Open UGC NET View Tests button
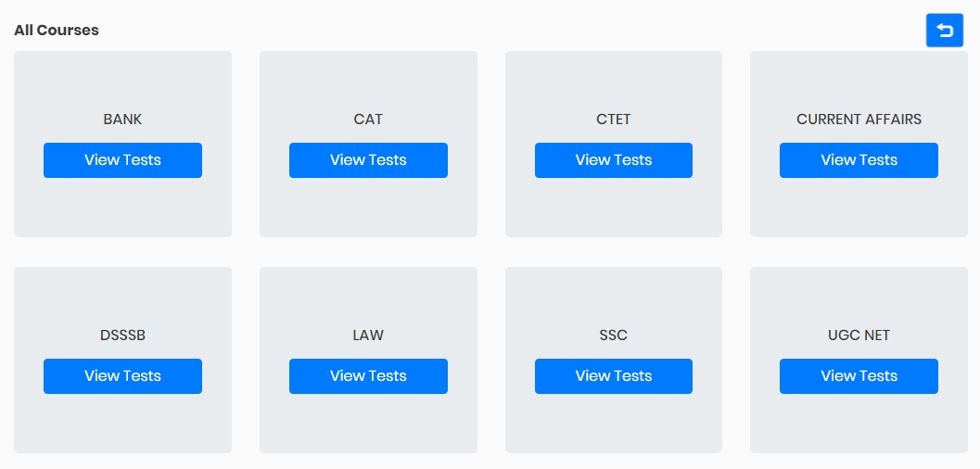Viewport: 980px width, 469px height. click(859, 376)
